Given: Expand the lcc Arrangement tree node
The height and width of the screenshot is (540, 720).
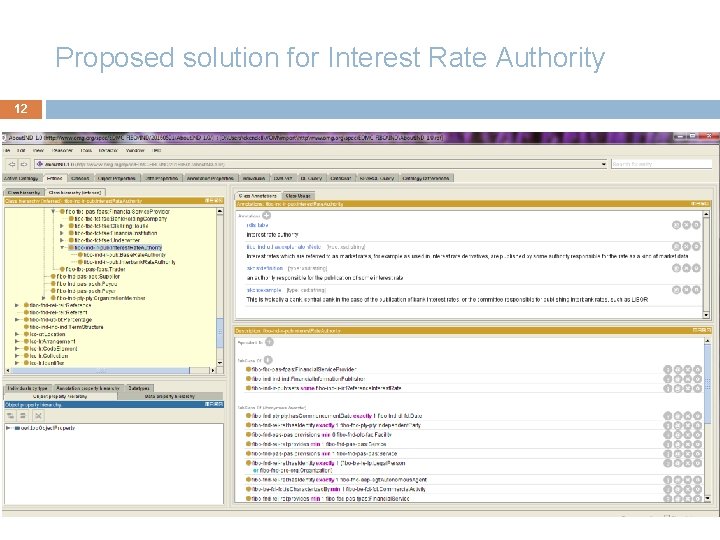Looking at the screenshot, I should point(17,341).
